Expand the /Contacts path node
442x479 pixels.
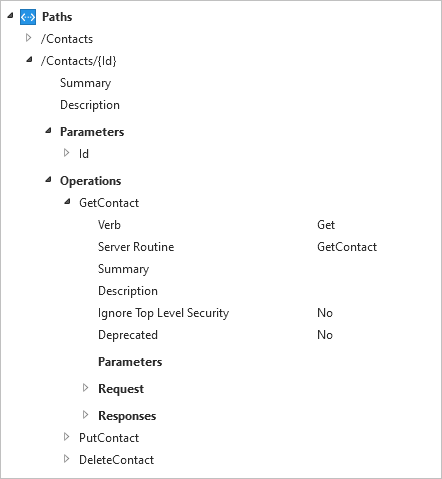[29, 38]
